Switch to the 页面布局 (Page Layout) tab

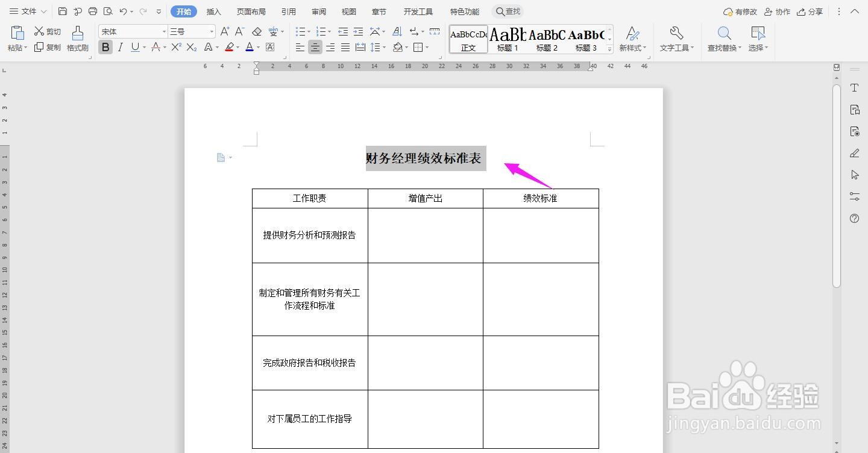click(x=251, y=11)
